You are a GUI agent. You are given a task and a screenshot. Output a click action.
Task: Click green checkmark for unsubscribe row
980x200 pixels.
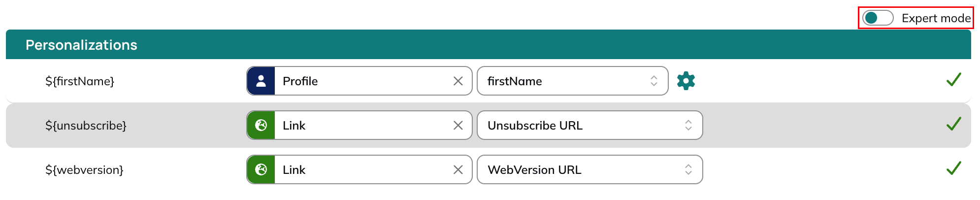954,124
